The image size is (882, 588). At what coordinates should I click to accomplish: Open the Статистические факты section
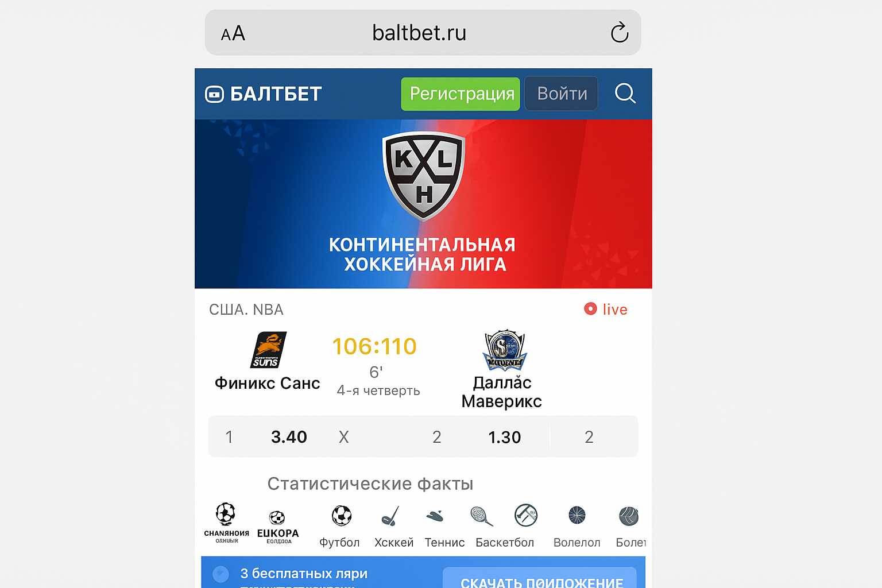click(370, 483)
